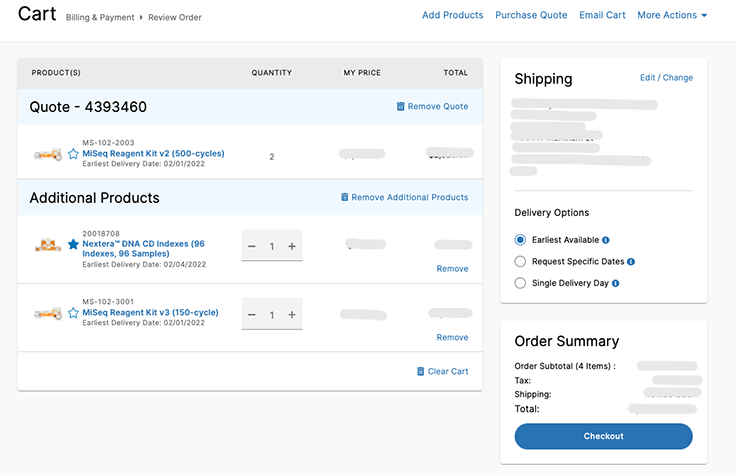Click the star icon for MiSeq Reagent Kit v3
This screenshot has width=736, height=475.
pos(73,313)
